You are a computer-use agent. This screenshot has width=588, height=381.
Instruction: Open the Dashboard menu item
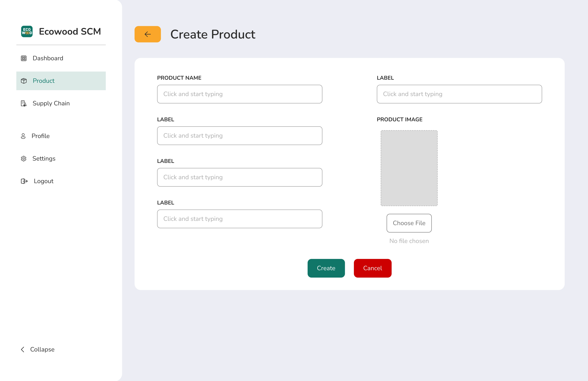tap(61, 58)
